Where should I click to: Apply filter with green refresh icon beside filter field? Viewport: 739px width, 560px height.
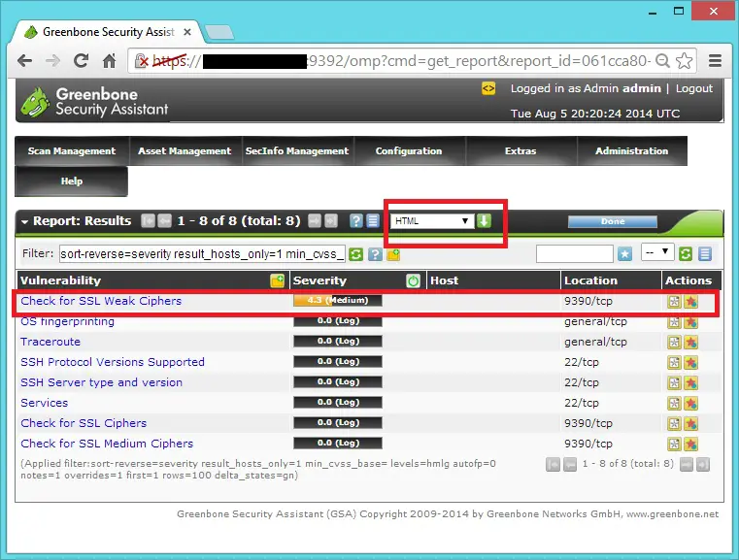[x=355, y=255]
